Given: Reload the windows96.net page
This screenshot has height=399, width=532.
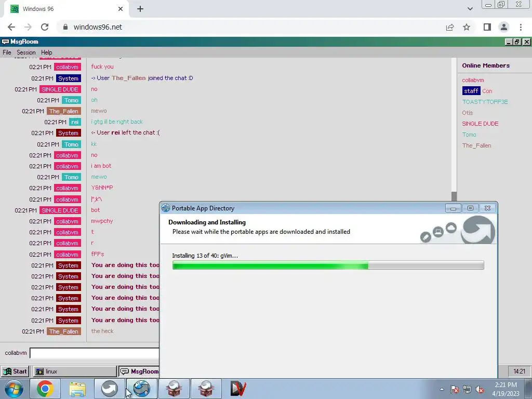Looking at the screenshot, I should click(x=45, y=27).
